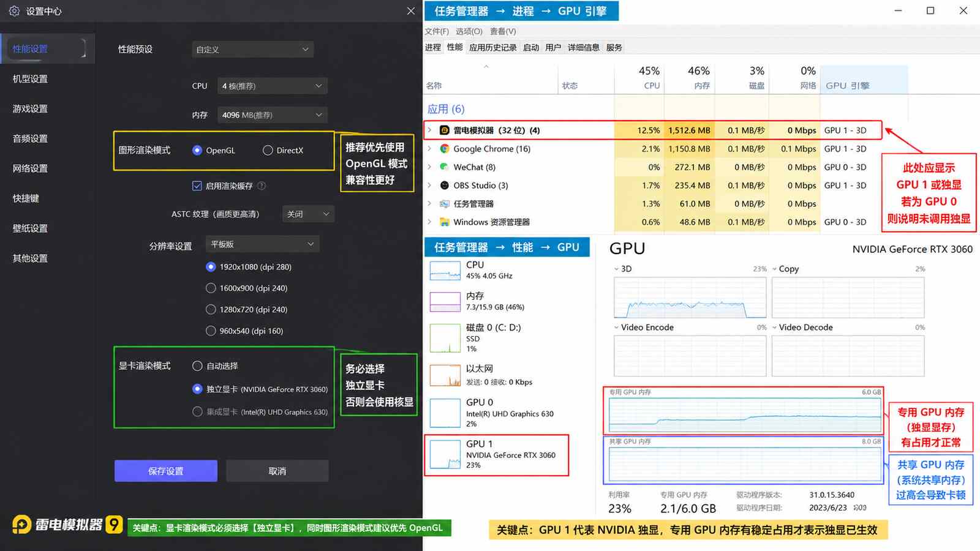Select the GPU 0 Intel UHD thumbnail
This screenshot has height=551, width=980.
(x=445, y=413)
